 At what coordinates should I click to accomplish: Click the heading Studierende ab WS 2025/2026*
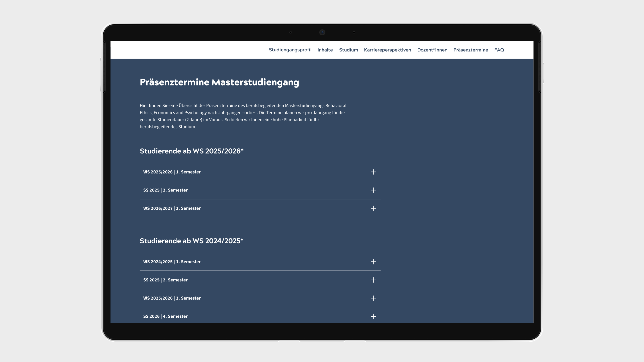tap(191, 151)
